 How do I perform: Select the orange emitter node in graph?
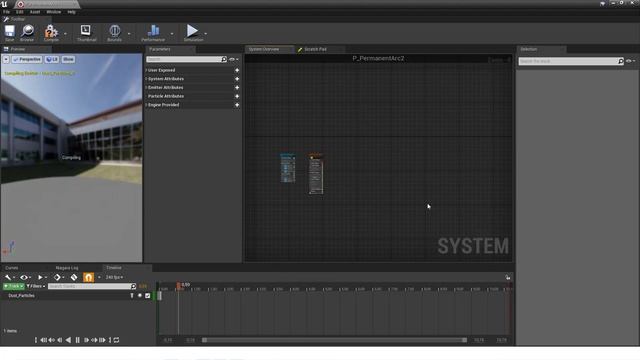(316, 173)
